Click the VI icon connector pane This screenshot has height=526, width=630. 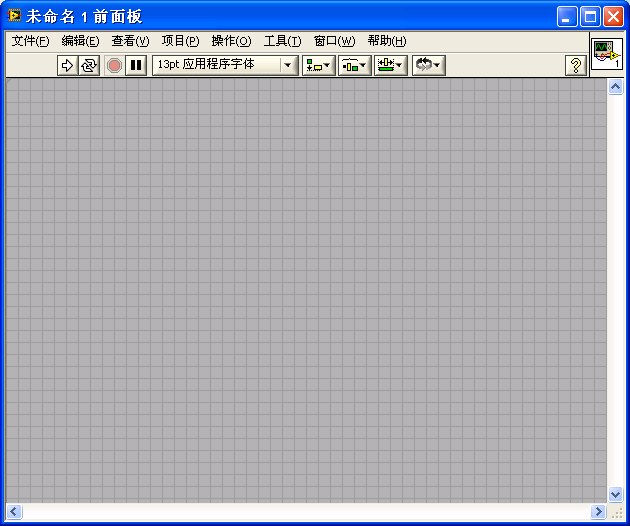[607, 54]
